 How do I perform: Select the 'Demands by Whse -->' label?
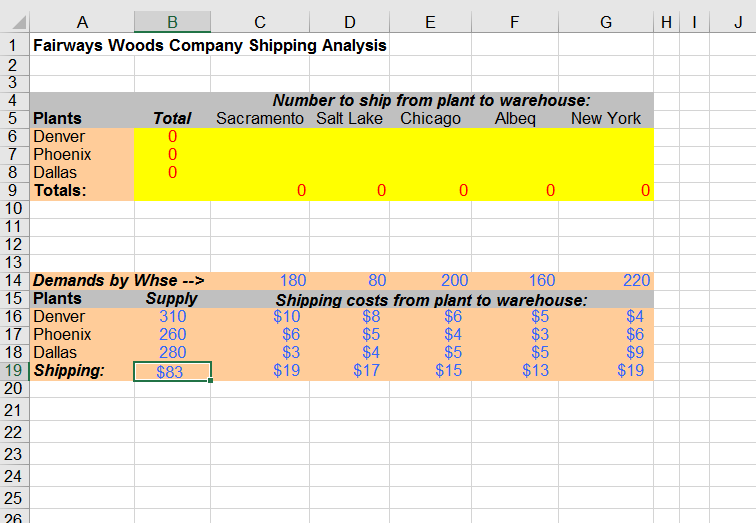[119, 281]
